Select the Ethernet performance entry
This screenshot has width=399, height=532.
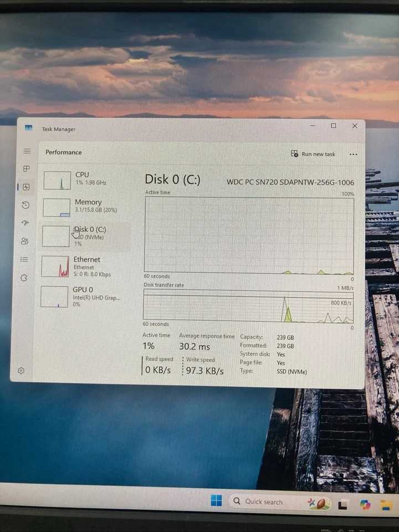click(x=84, y=267)
